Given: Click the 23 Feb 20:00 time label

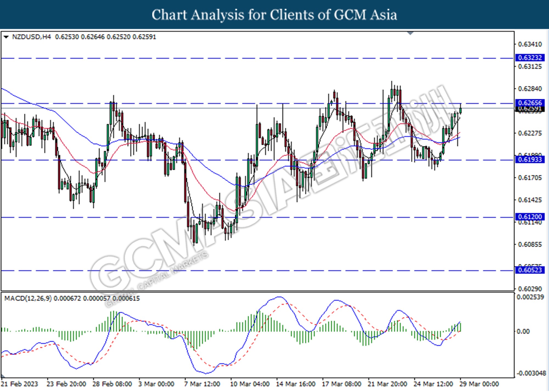Looking at the screenshot, I should click(x=66, y=384).
